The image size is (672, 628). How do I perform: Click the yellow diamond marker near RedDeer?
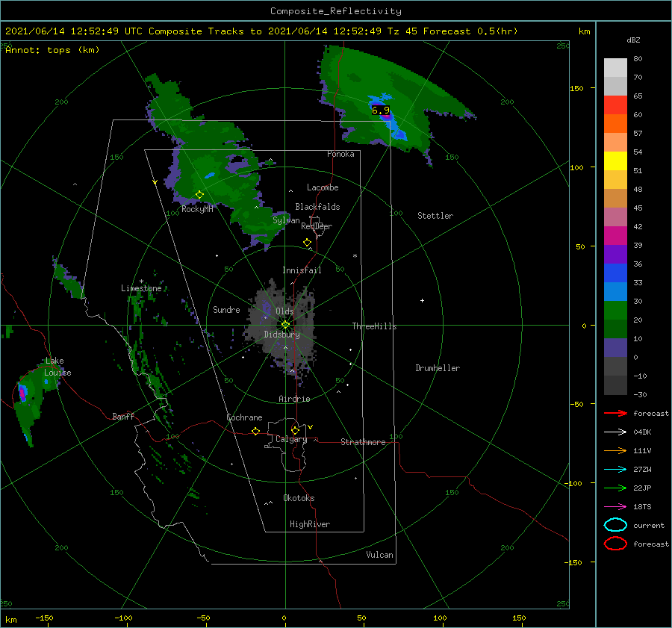click(x=307, y=243)
